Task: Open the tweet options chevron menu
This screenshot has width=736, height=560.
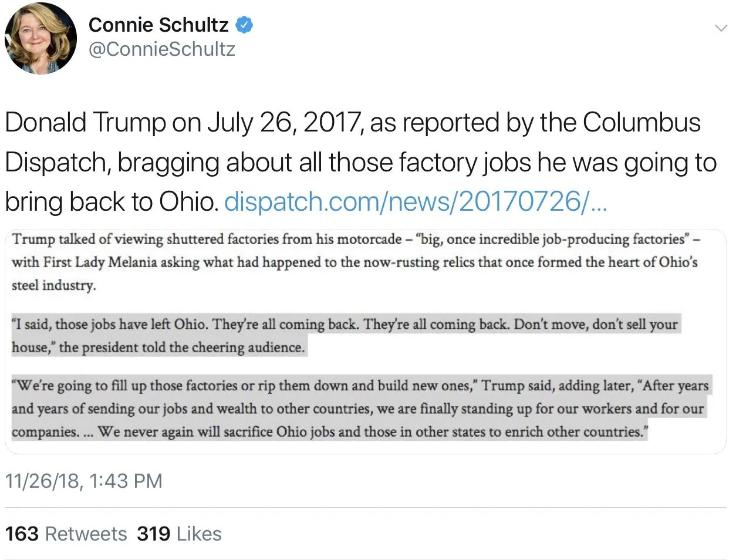Action: coord(720,28)
